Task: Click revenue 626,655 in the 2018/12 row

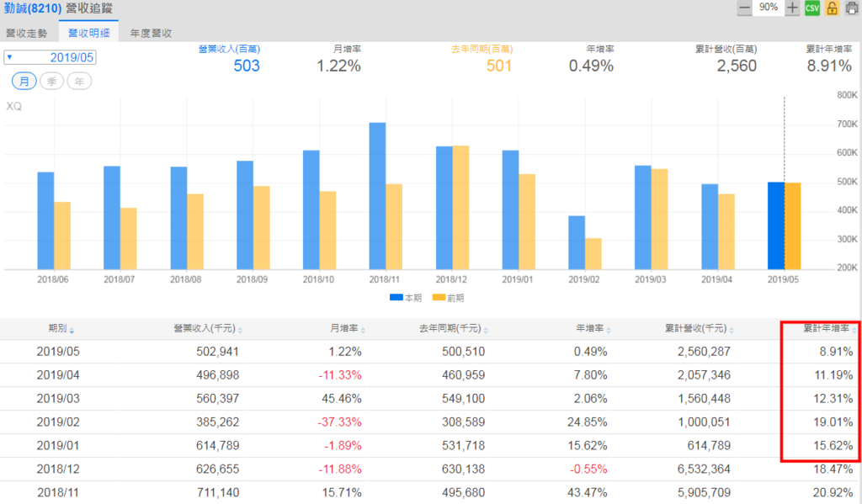Action: click(218, 470)
